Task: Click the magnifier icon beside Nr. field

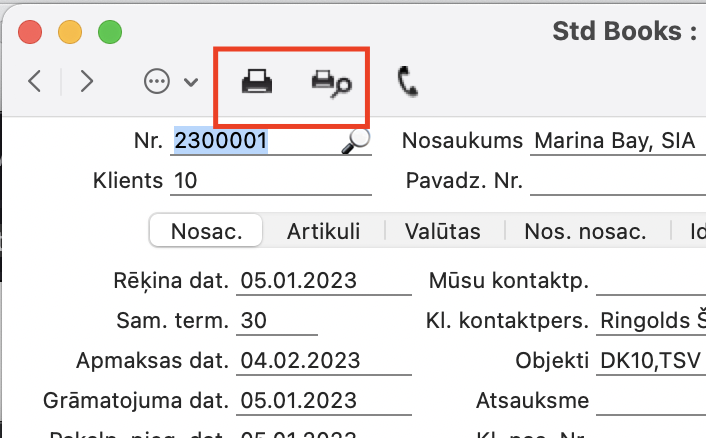Action: [355, 142]
